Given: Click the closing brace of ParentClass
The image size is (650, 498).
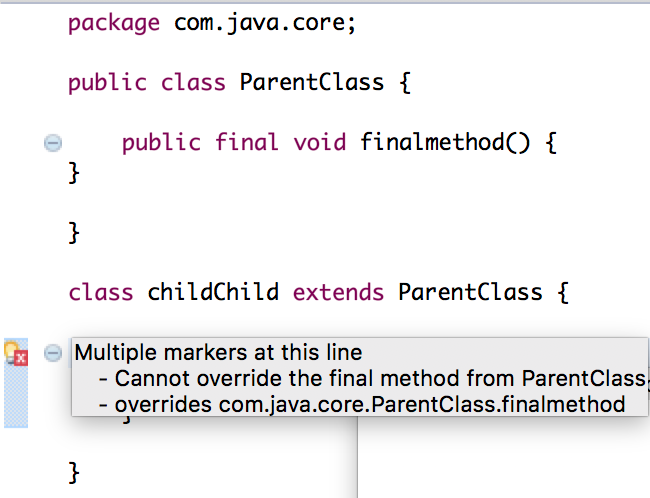Looking at the screenshot, I should (74, 232).
